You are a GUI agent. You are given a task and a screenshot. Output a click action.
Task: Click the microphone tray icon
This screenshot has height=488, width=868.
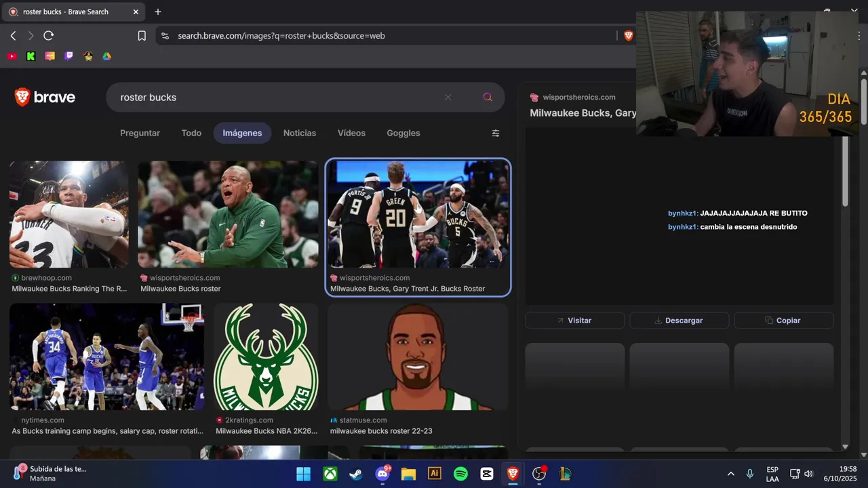click(750, 474)
